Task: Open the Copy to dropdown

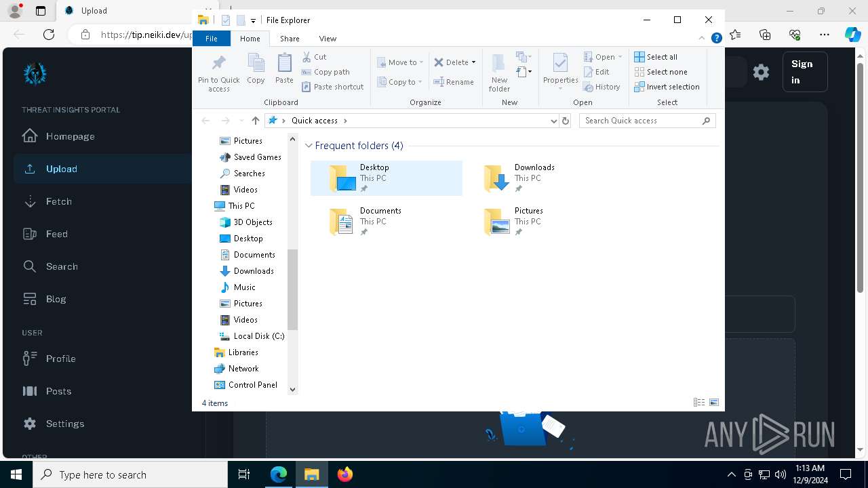Action: [x=399, y=82]
